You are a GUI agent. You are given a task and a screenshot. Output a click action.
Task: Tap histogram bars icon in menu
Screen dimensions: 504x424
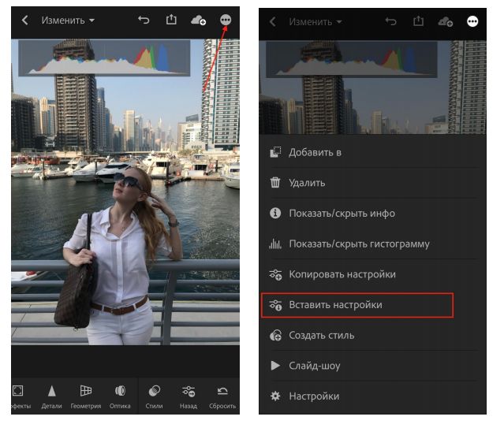[275, 244]
